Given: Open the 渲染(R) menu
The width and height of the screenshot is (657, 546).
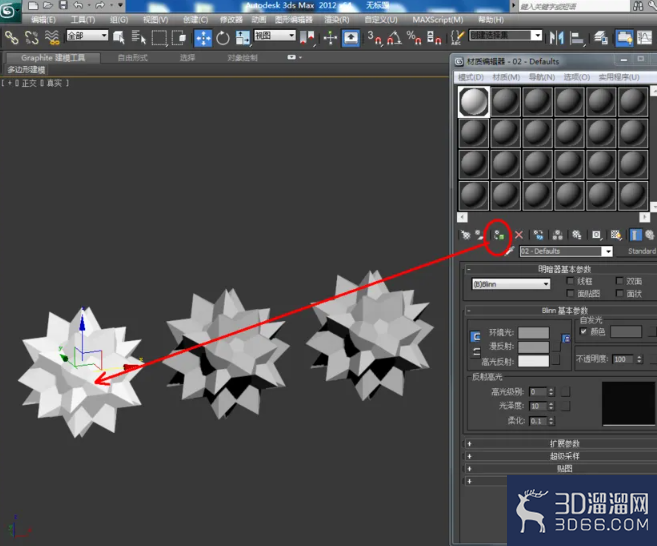Looking at the screenshot, I should click(336, 20).
